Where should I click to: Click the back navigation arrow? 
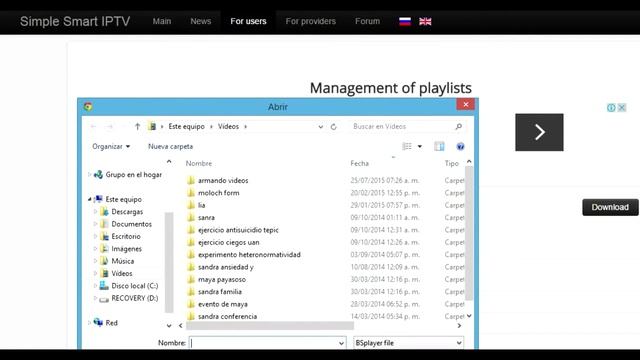(x=93, y=127)
